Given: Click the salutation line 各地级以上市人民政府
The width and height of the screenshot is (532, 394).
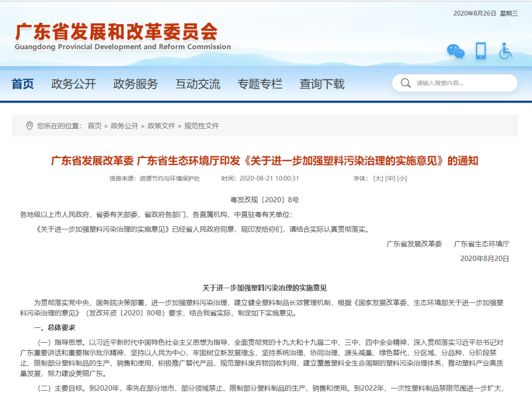Looking at the screenshot, I should tap(156, 215).
